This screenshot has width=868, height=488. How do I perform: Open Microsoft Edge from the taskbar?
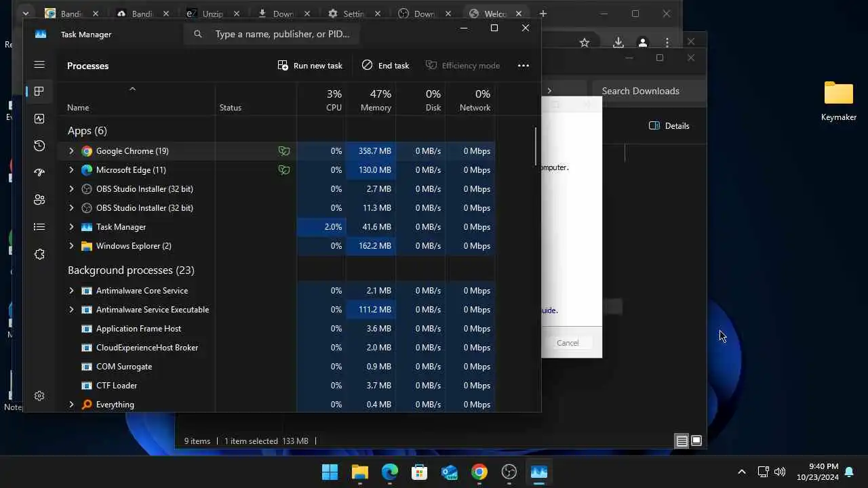pyautogui.click(x=390, y=472)
